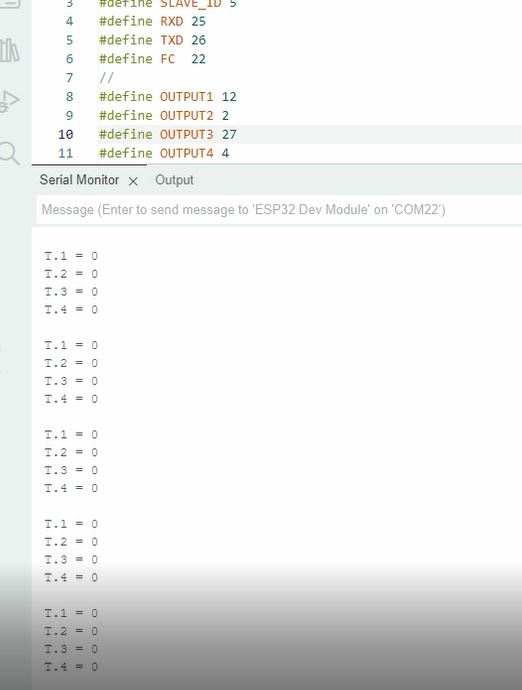Click the empty comment on line 7
Viewport: 522px width, 690px height.
106,78
